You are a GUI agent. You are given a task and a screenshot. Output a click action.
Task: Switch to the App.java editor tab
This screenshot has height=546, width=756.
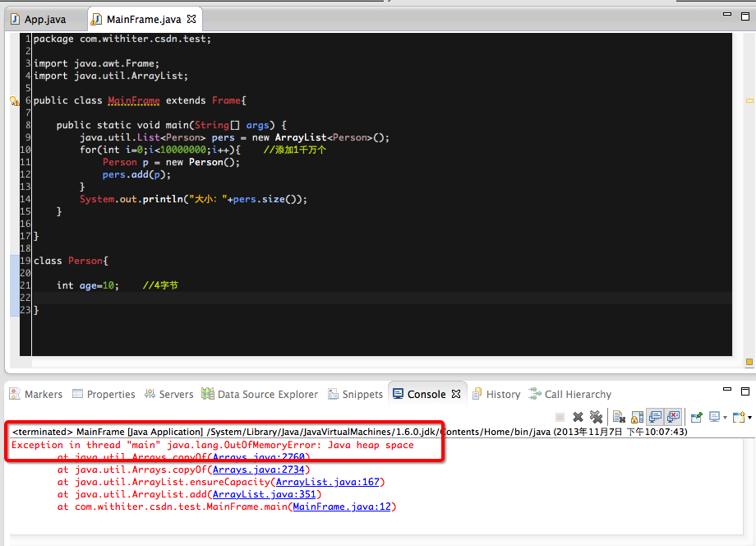click(x=39, y=19)
